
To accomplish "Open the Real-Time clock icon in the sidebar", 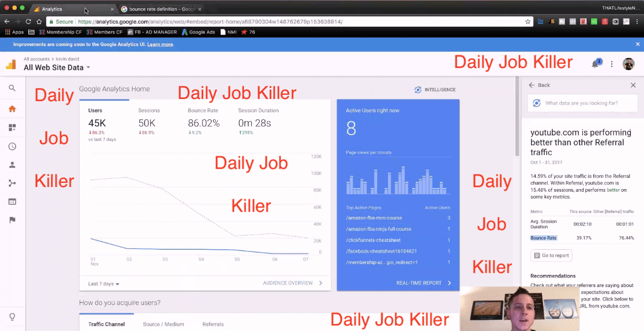I will click(12, 147).
